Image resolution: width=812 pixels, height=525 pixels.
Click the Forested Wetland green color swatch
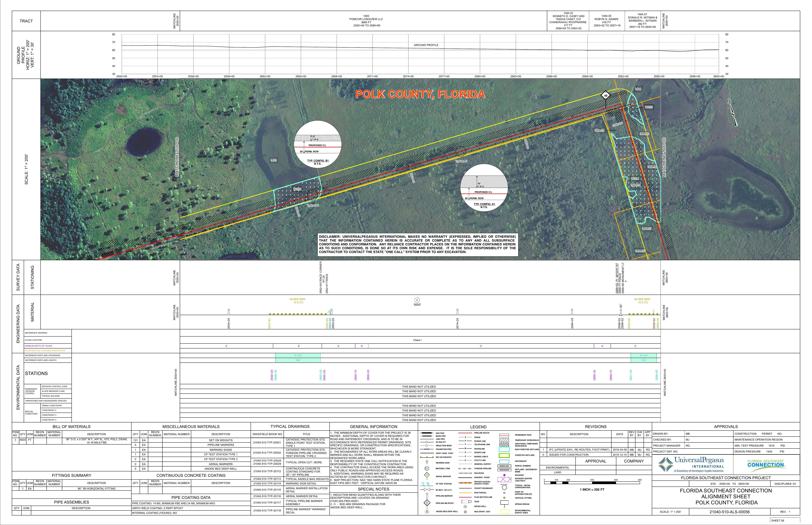pyautogui.click(x=504, y=455)
